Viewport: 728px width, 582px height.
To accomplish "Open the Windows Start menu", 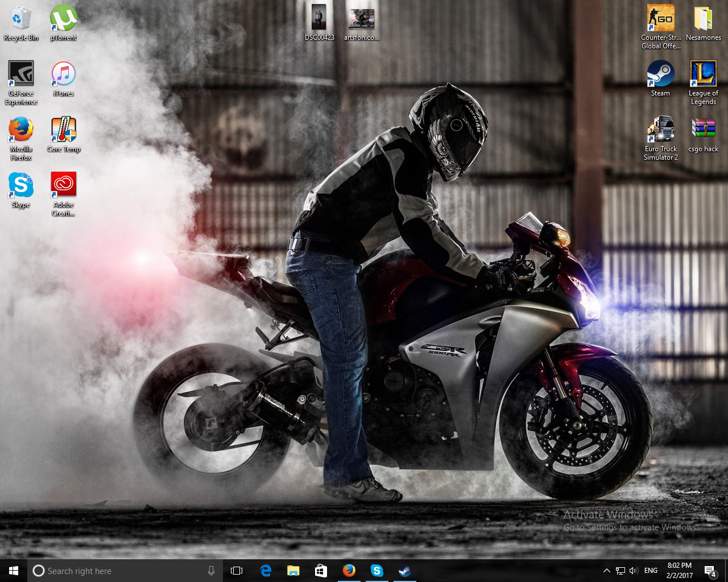I will point(14,571).
